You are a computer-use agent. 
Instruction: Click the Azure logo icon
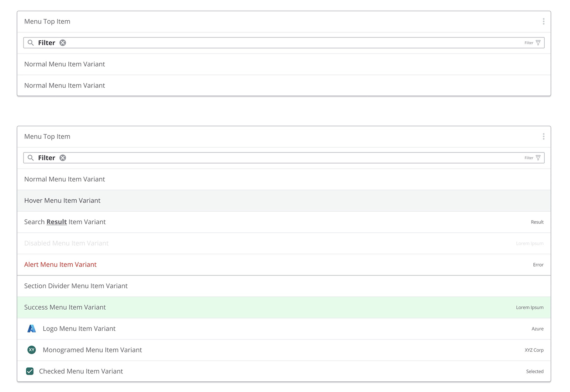[x=32, y=329]
